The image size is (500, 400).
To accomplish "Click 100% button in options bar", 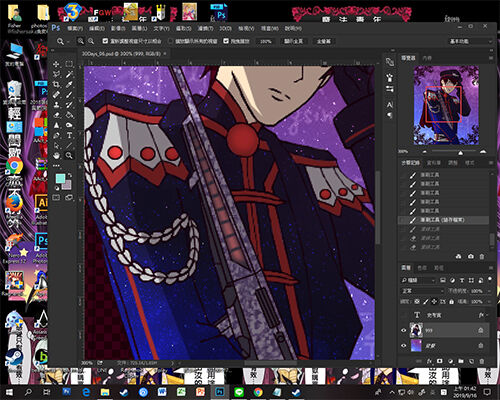I will point(266,41).
